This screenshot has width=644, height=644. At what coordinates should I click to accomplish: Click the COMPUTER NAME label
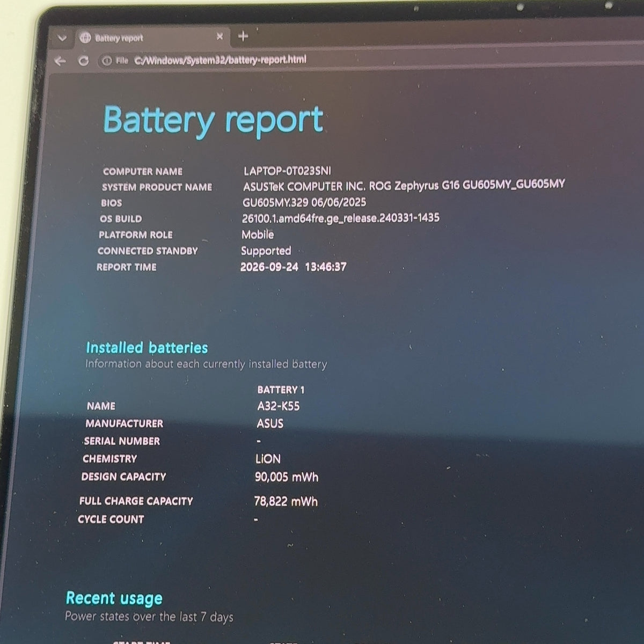pos(143,172)
